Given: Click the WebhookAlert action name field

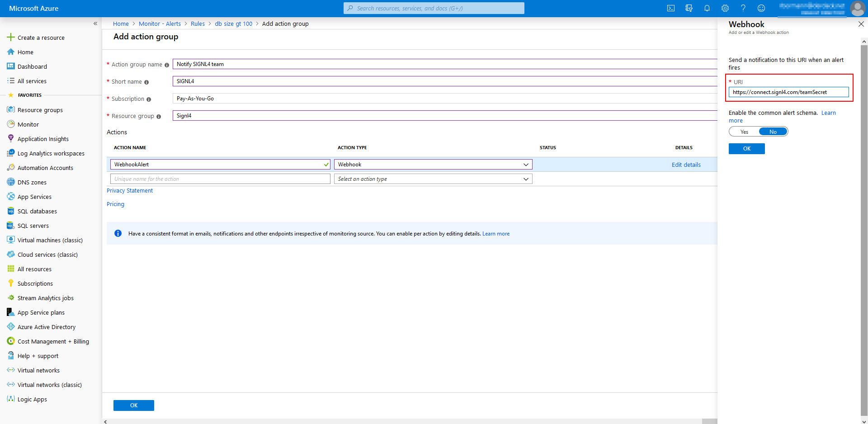Looking at the screenshot, I should [220, 165].
